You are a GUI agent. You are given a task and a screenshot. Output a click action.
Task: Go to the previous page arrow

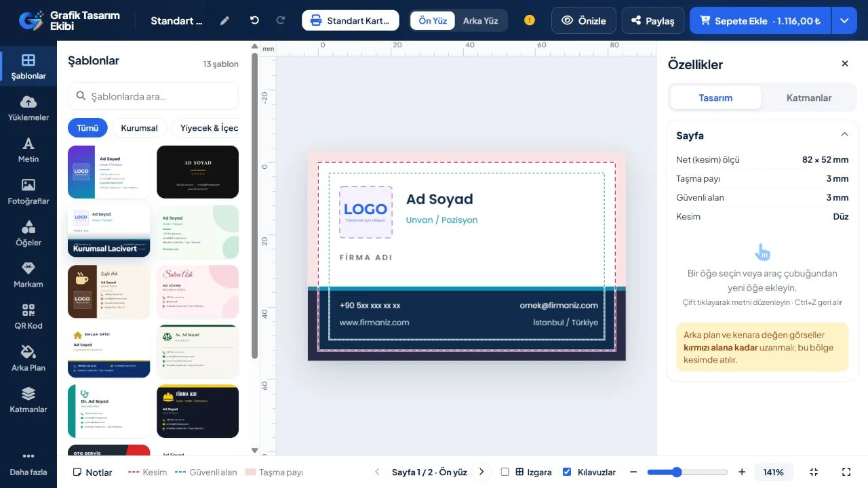click(378, 472)
